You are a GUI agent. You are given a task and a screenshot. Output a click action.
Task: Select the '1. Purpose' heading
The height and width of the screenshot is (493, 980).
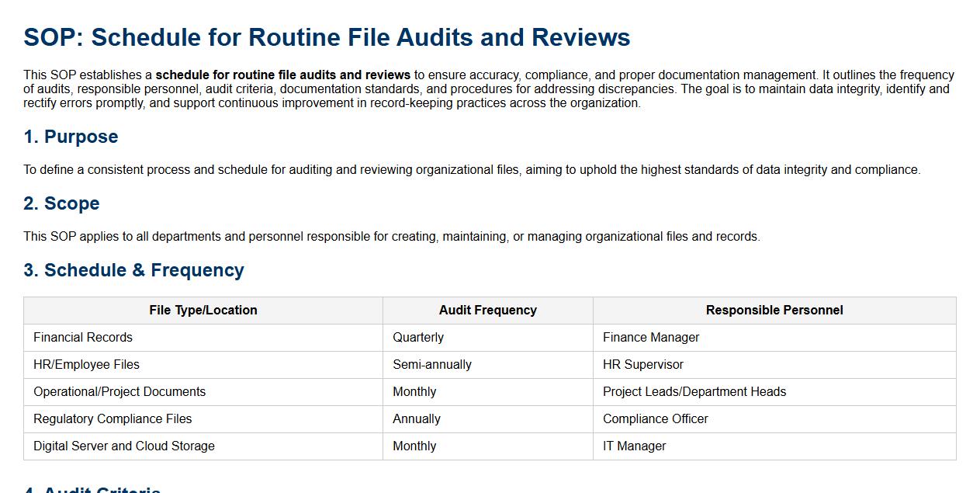tap(71, 137)
